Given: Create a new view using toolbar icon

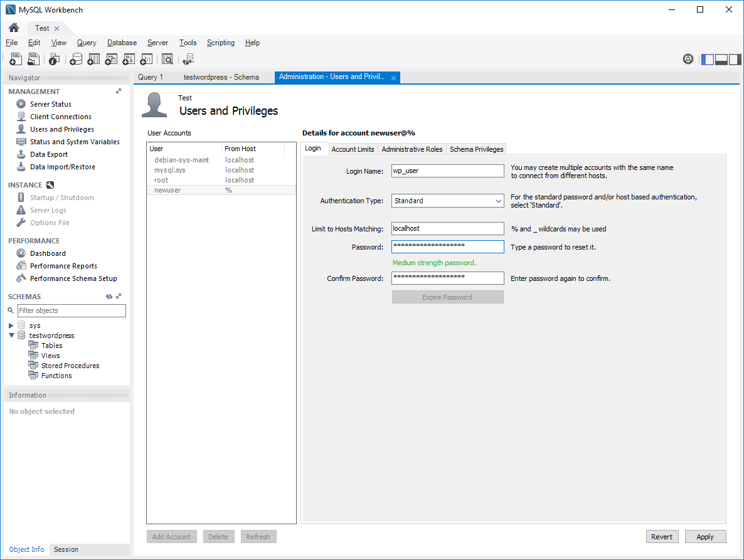Looking at the screenshot, I should tap(111, 59).
